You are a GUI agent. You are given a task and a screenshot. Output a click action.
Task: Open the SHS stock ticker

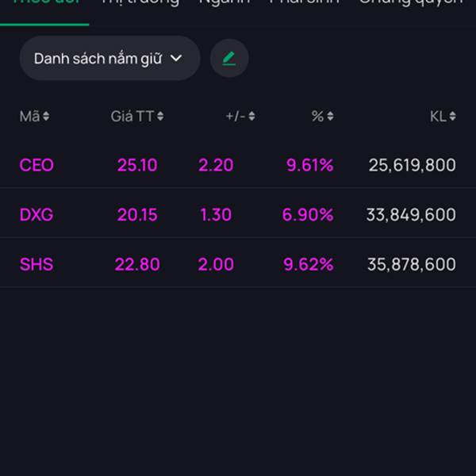coord(36,264)
